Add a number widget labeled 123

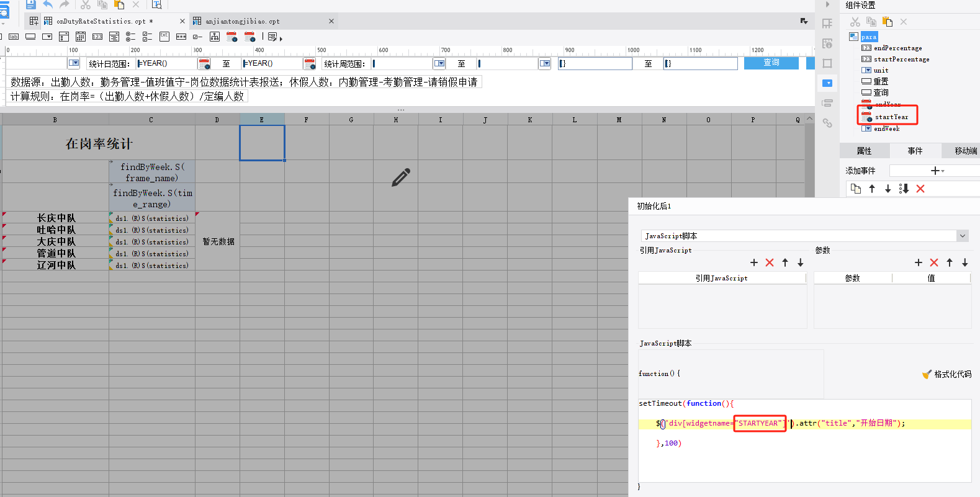pos(97,37)
